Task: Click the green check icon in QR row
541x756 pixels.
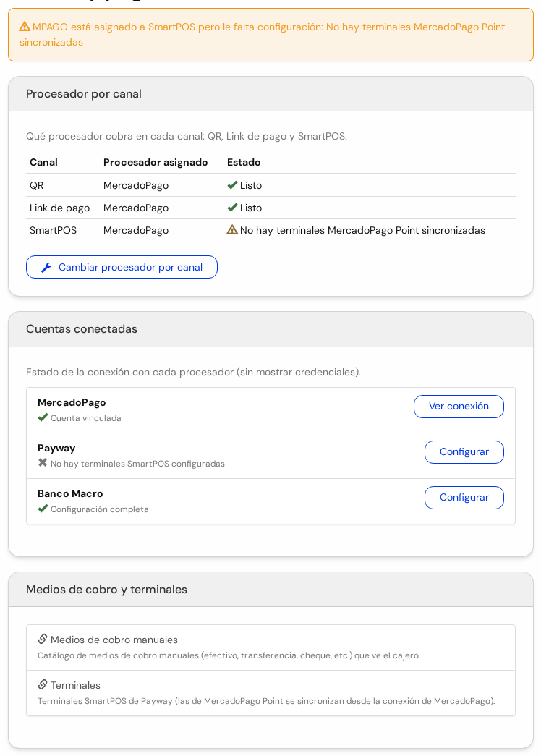Action: click(x=232, y=185)
